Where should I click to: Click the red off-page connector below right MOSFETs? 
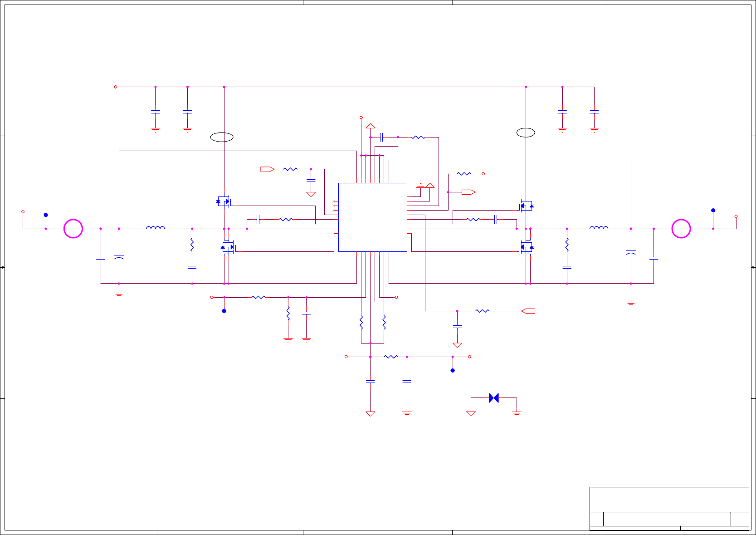click(528, 311)
